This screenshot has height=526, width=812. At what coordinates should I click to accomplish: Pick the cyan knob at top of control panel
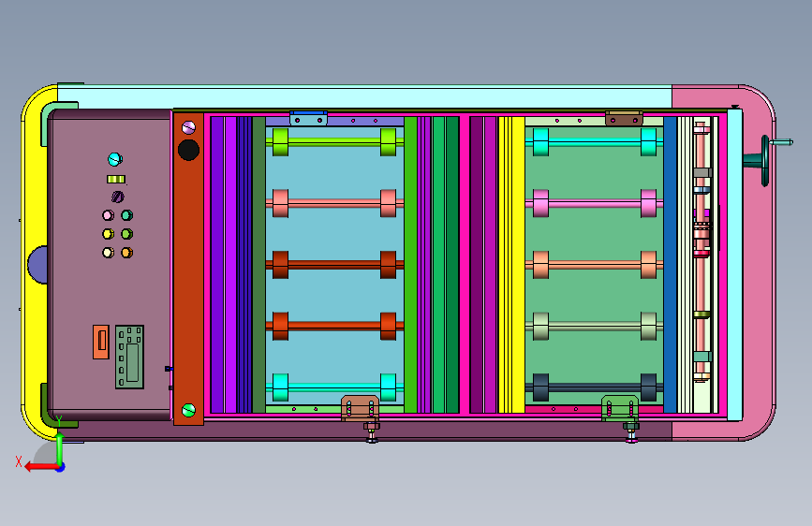115,159
